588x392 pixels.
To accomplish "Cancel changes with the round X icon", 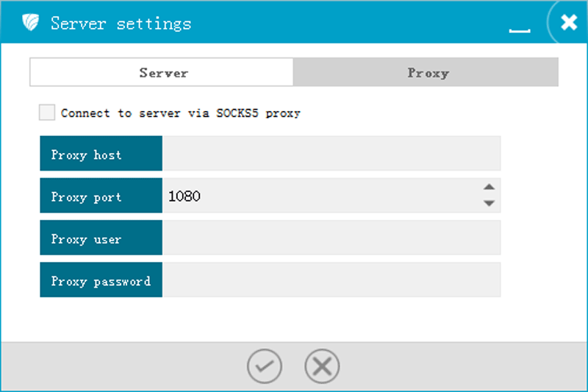I will tap(322, 366).
